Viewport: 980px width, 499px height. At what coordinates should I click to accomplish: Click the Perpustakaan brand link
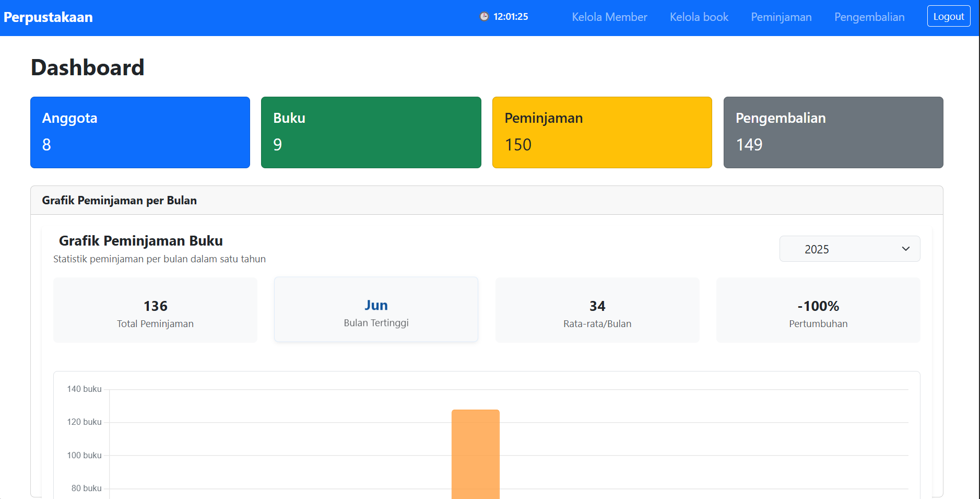48,17
